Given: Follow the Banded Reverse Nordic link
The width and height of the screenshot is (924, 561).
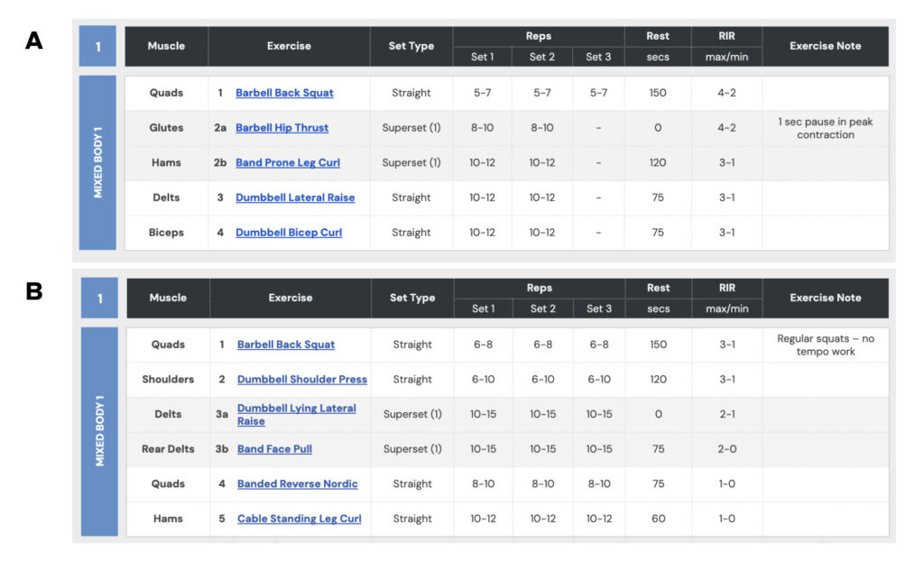Looking at the screenshot, I should coord(297,484).
